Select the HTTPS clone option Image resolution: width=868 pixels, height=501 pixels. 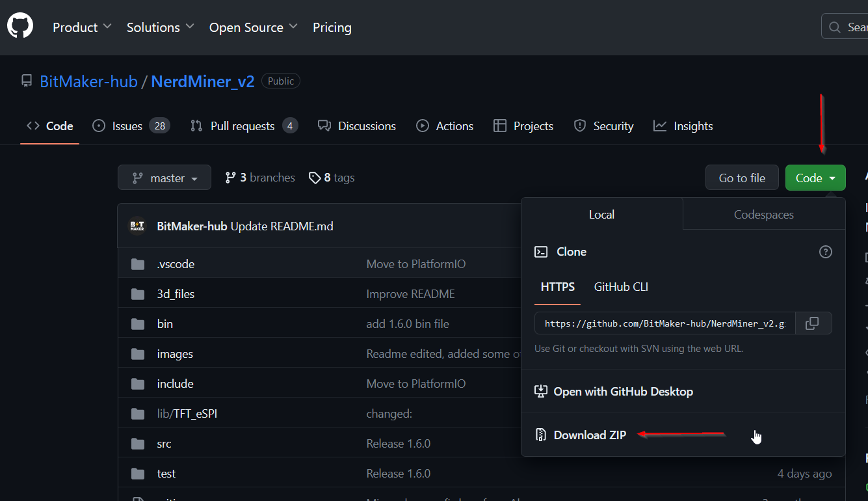pyautogui.click(x=558, y=287)
